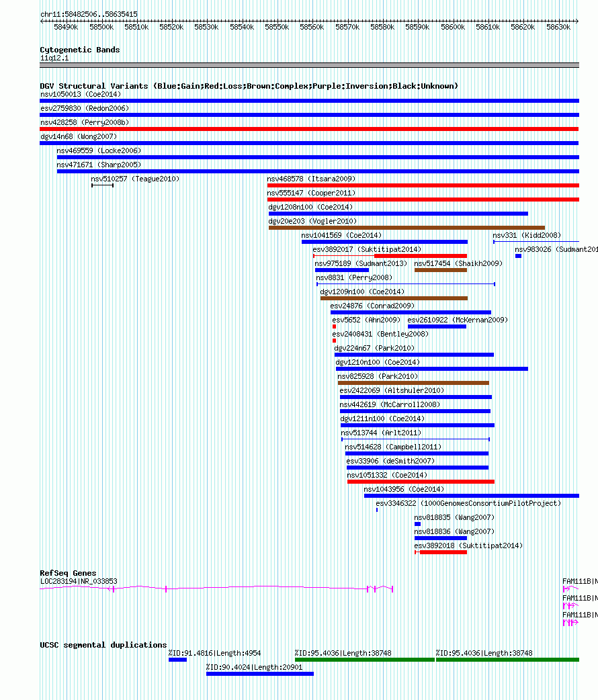Select esv2610922 (McKernan2009) label

click(x=458, y=320)
